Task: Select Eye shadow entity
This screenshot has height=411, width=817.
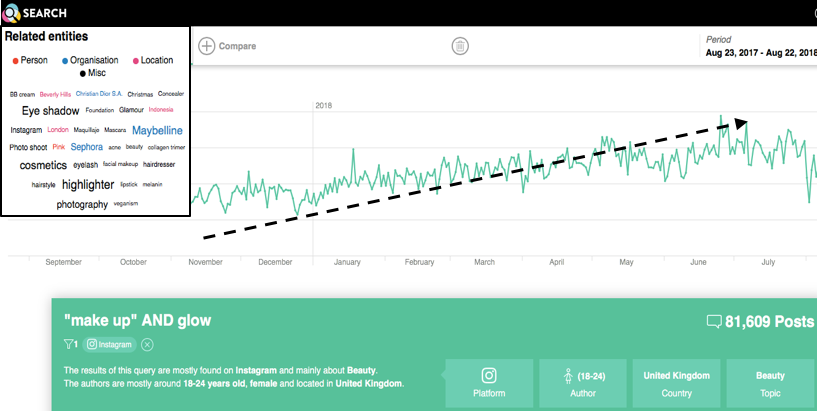Action: tap(51, 111)
